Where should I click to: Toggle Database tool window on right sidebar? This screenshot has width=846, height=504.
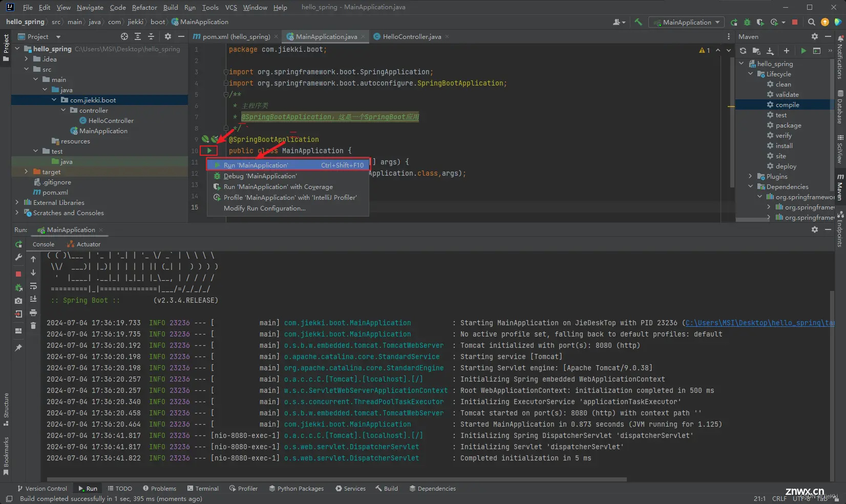pos(840,108)
